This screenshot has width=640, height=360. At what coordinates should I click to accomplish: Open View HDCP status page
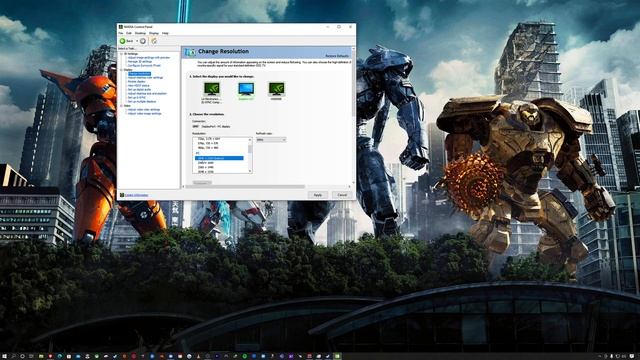click(x=138, y=86)
